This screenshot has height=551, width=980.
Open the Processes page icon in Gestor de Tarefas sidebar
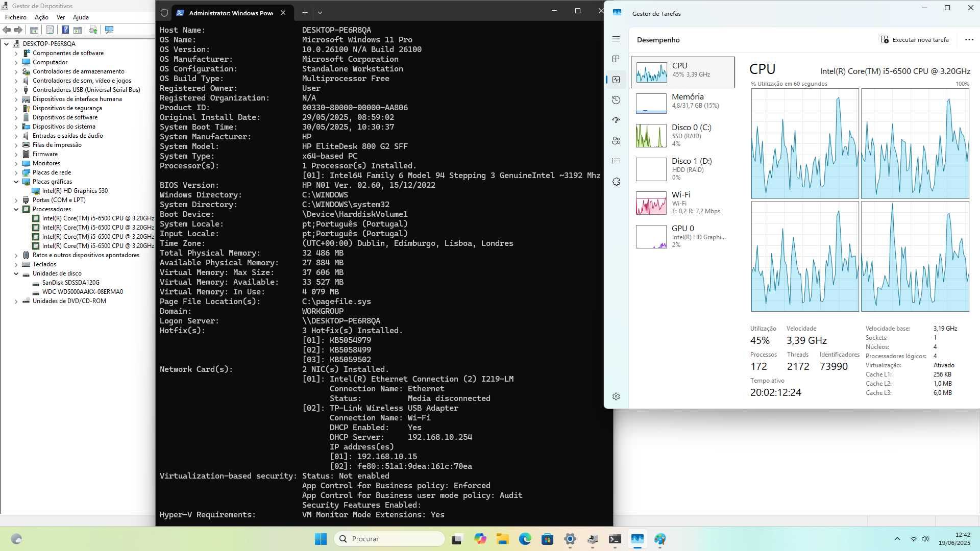(616, 59)
